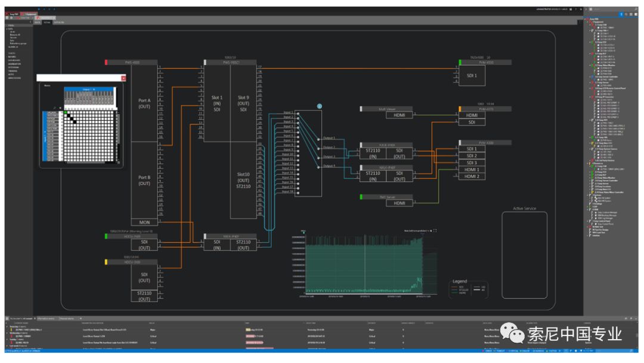Click the Output 4 label on router

[x=329, y=166]
